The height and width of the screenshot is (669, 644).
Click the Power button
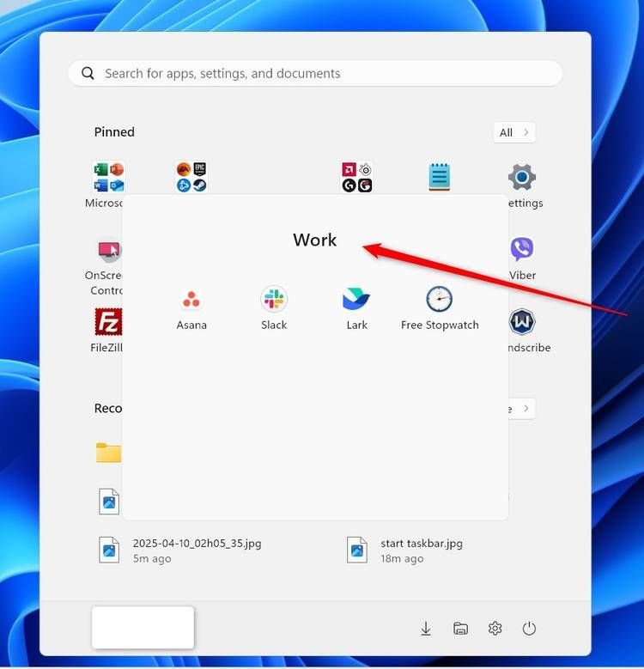click(x=529, y=629)
